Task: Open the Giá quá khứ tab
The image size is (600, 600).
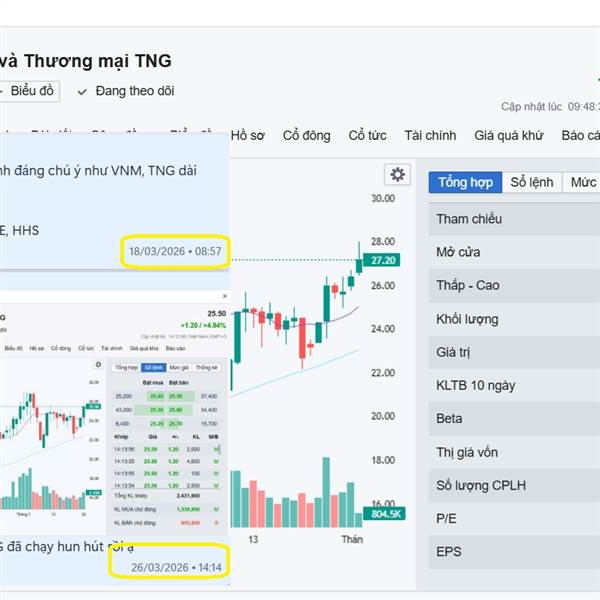Action: 509,136
